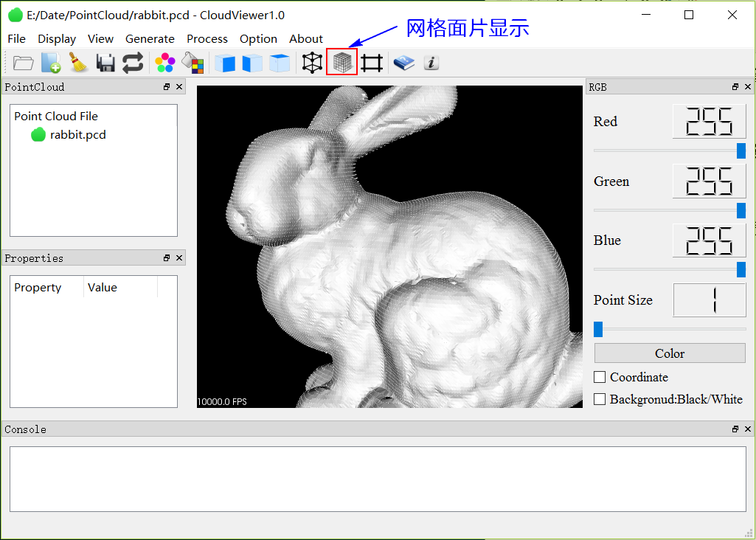
Task: Click the open folder icon in toolbar
Action: click(24, 63)
